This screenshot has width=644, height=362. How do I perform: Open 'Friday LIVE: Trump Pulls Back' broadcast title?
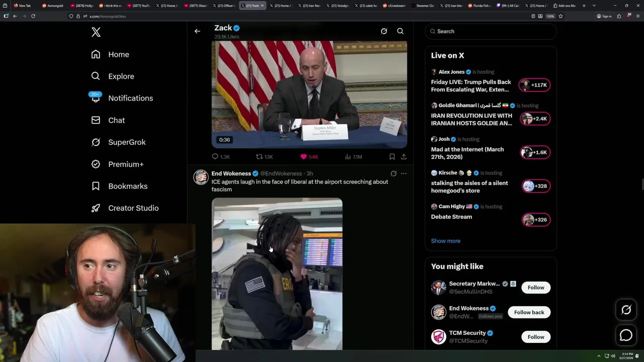tap(471, 85)
